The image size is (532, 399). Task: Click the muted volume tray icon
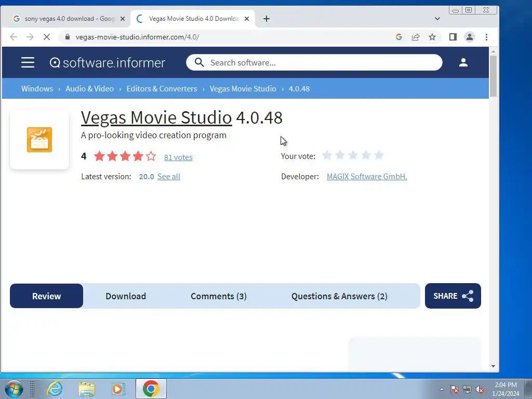click(480, 389)
